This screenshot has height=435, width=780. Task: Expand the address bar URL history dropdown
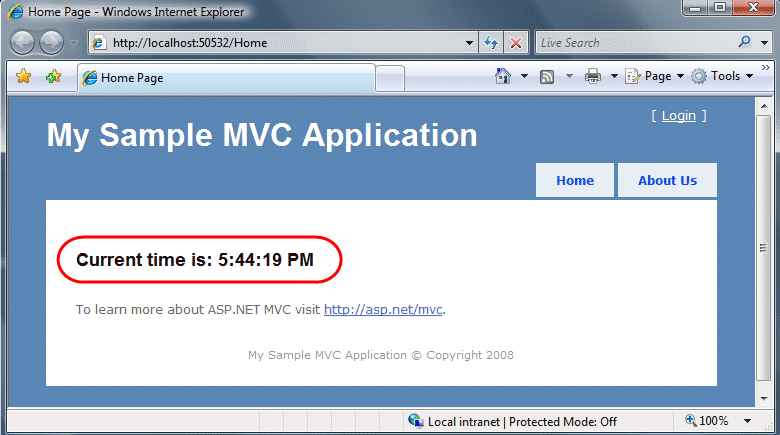pyautogui.click(x=469, y=43)
